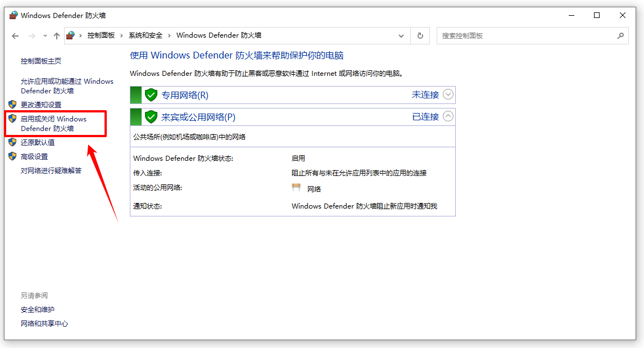Open 更改通知设置 link

click(41, 105)
